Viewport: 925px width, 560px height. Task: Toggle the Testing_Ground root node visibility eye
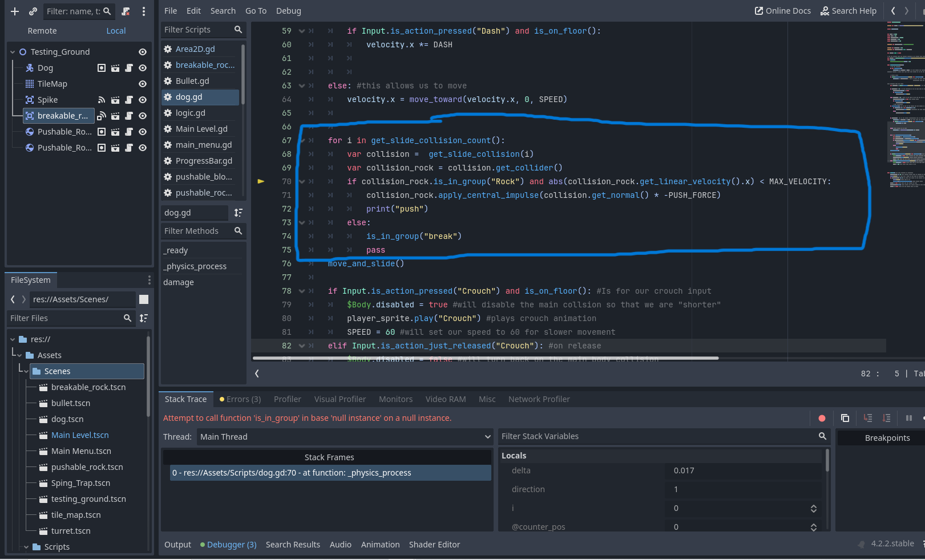coord(143,51)
